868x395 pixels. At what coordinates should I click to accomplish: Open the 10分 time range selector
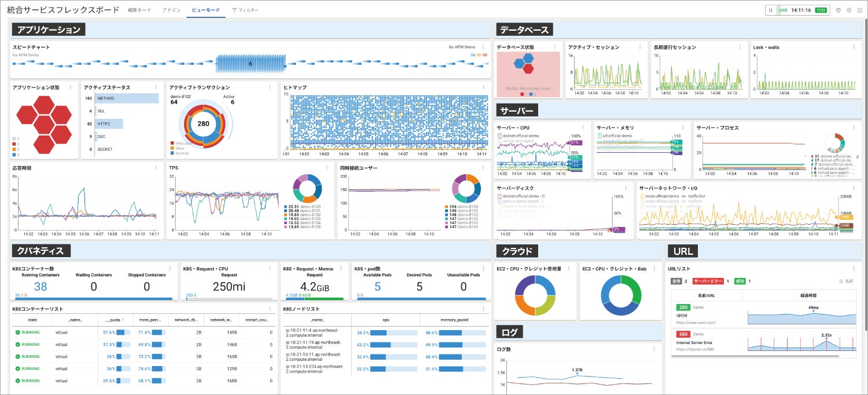[x=821, y=10]
